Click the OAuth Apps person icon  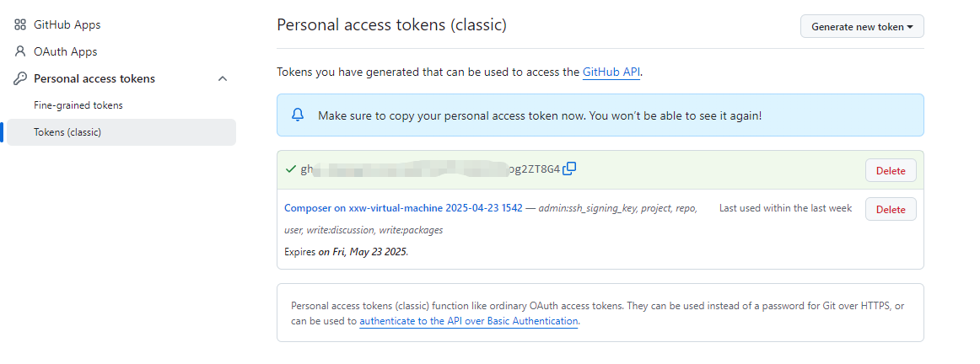pyautogui.click(x=20, y=51)
